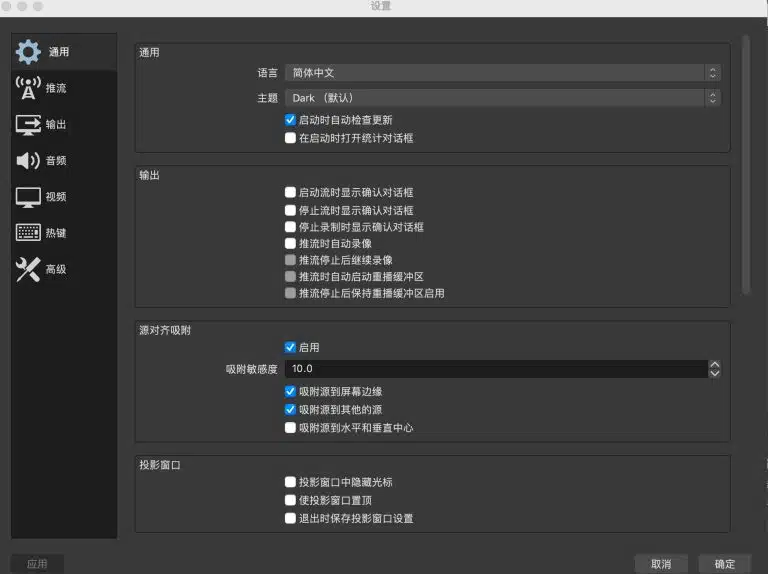
Task: Increase 吸附敏感度 with up stepper arrow
Action: tap(715, 365)
